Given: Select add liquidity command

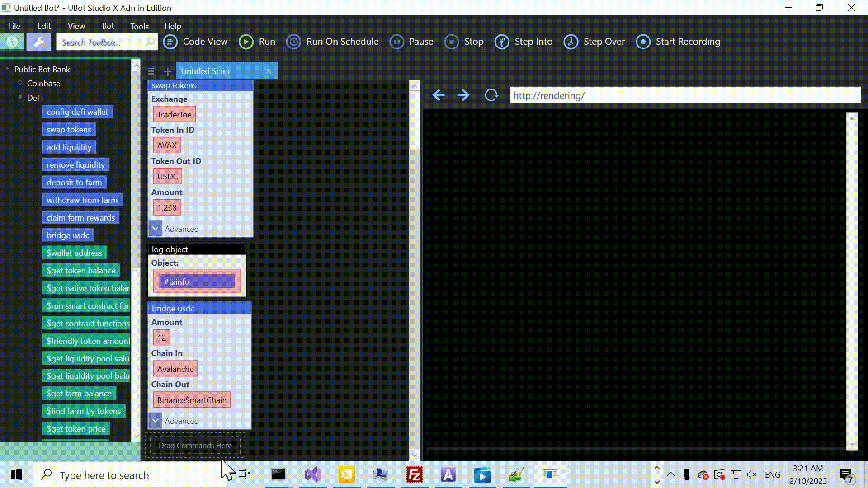Looking at the screenshot, I should [x=69, y=147].
